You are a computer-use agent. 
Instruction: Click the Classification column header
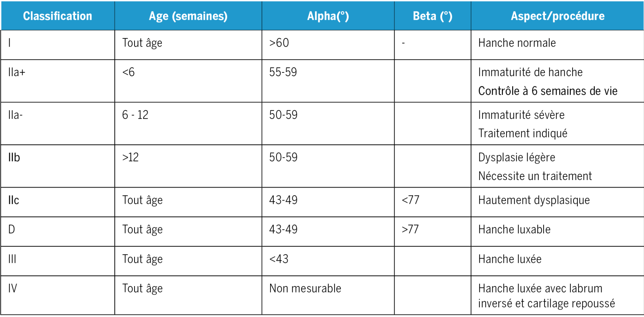pyautogui.click(x=58, y=16)
